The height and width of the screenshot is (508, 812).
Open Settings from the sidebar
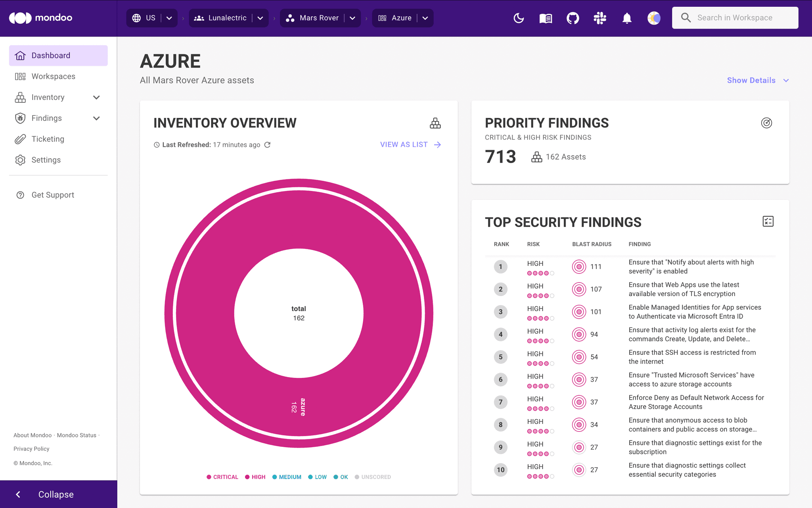click(x=46, y=160)
